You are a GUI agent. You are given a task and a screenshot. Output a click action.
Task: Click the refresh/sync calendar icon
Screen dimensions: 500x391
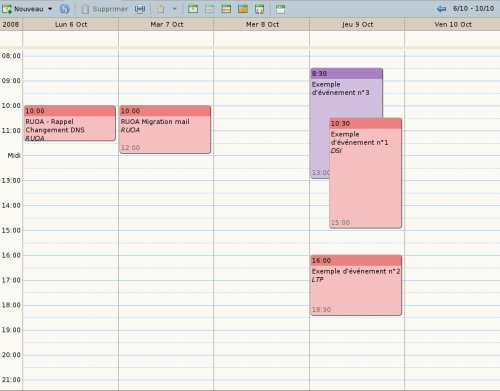[65, 9]
